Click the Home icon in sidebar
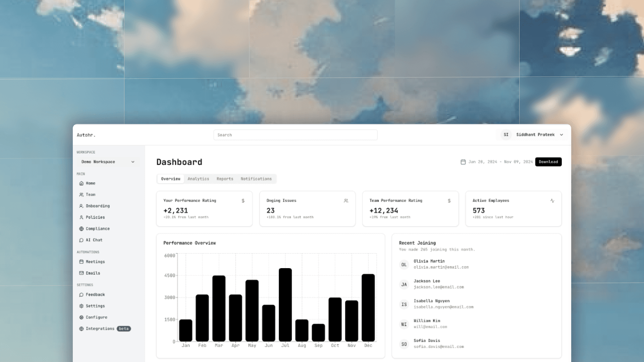Screen dimensions: 644x362 click(x=81, y=183)
